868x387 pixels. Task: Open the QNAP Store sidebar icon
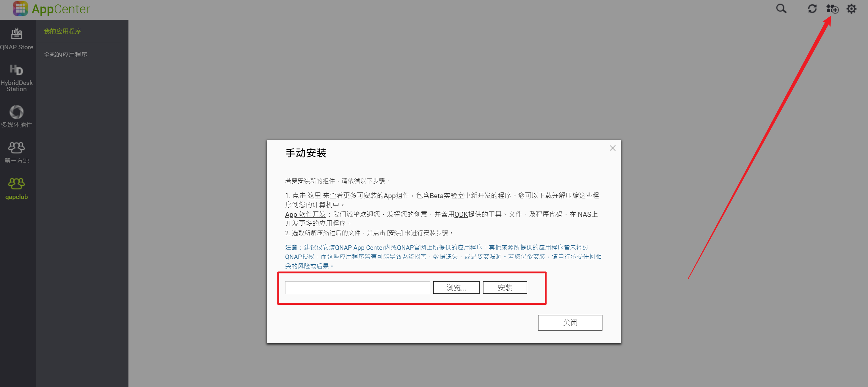click(17, 39)
